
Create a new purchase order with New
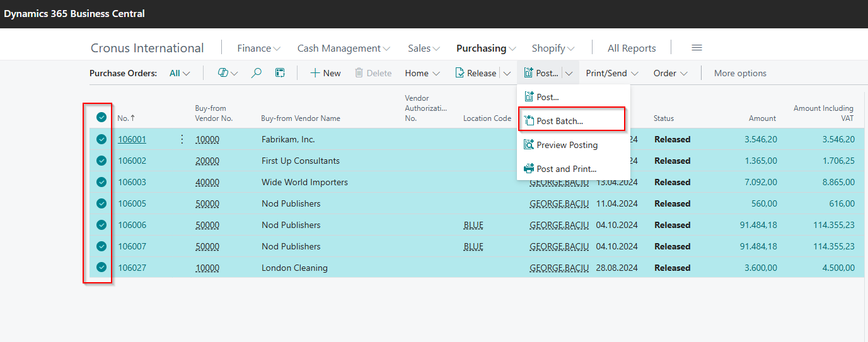coord(325,73)
